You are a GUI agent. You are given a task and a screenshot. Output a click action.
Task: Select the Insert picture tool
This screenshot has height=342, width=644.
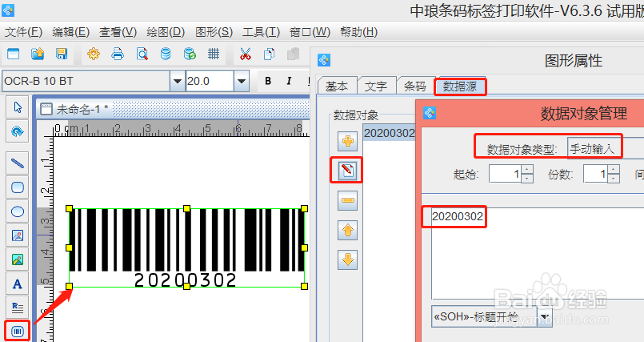pos(18,235)
